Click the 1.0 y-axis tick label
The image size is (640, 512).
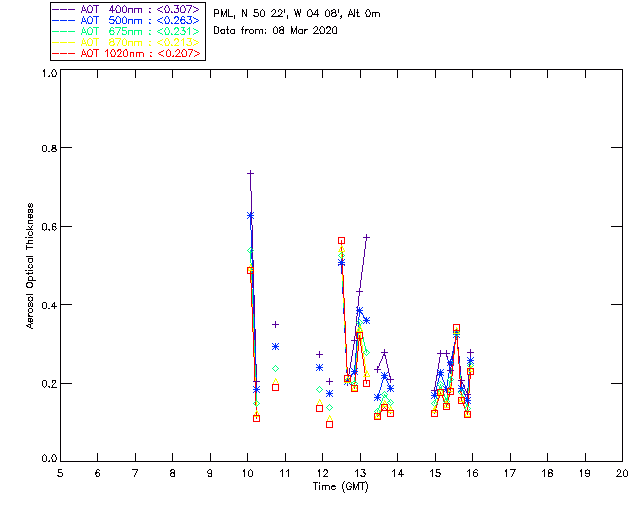49,73
